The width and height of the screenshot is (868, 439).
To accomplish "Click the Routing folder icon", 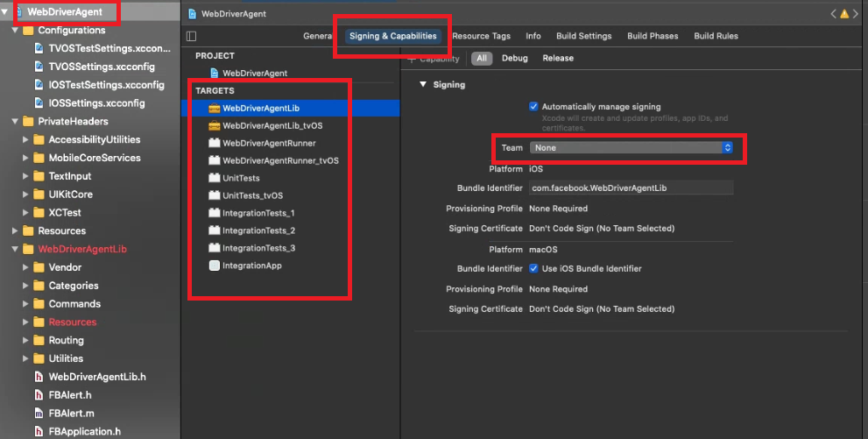I will [x=39, y=341].
